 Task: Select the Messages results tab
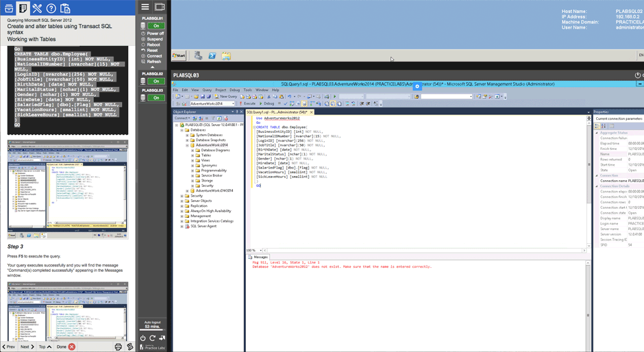tap(258, 257)
